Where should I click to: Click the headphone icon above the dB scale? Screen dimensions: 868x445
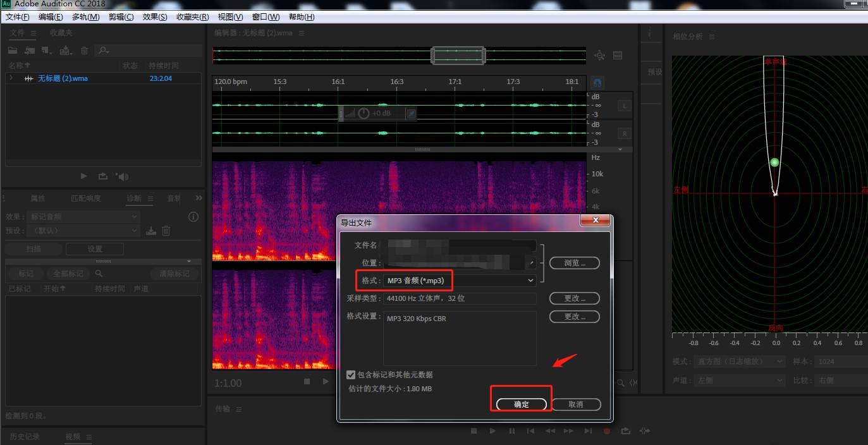(597, 83)
